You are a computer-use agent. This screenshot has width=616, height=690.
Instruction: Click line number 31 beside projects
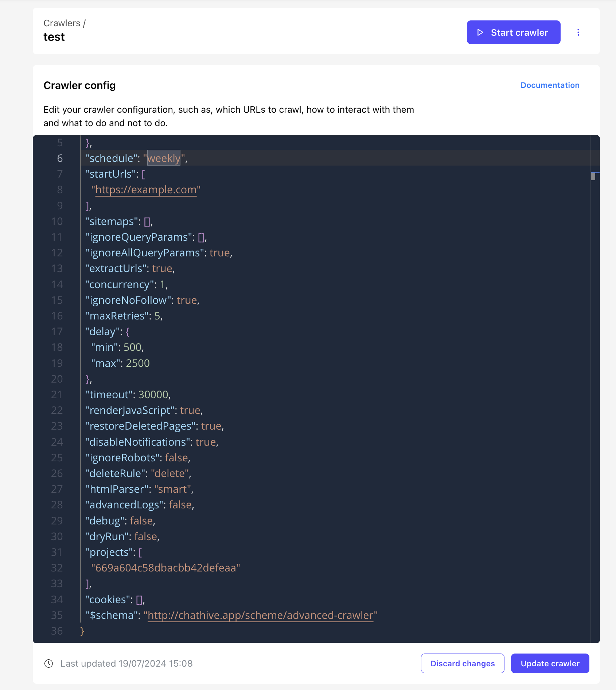point(57,552)
